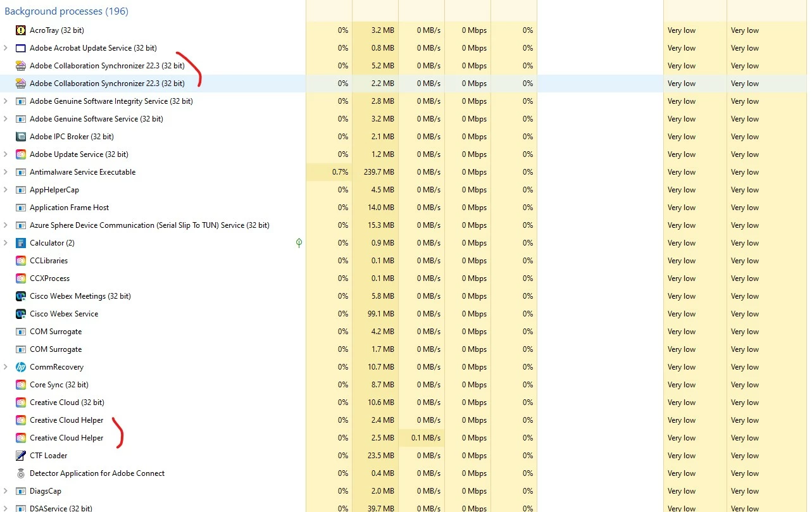Expand Antimalware Service Executable
The height and width of the screenshot is (512, 812).
coord(6,172)
